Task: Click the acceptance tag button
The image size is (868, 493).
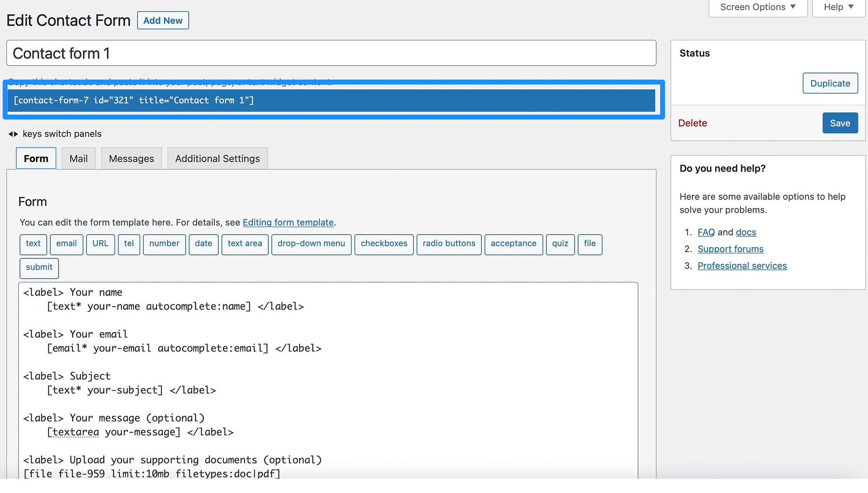Action: pos(513,243)
